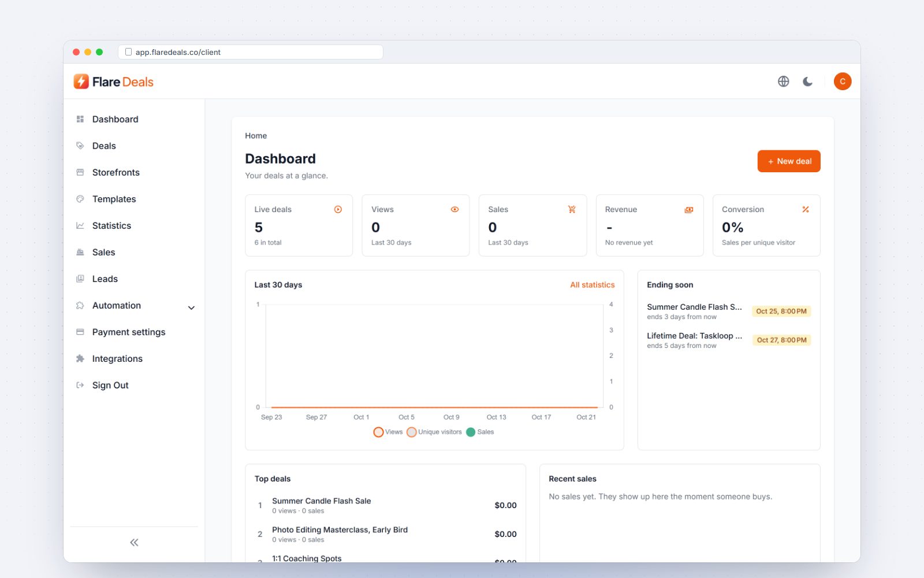Toggle Sales series in chart legend
924x578 pixels.
coord(480,432)
